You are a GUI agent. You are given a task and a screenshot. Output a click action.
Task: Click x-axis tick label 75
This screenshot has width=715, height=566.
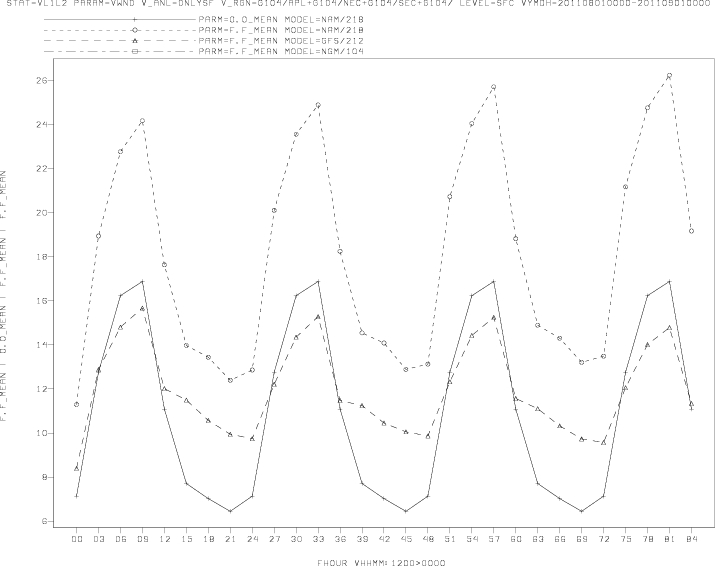pyautogui.click(x=626, y=539)
